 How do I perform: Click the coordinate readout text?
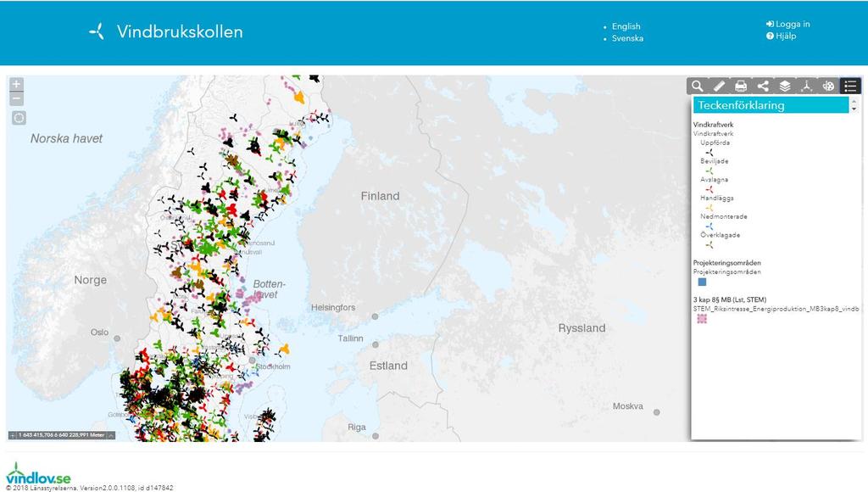click(61, 435)
